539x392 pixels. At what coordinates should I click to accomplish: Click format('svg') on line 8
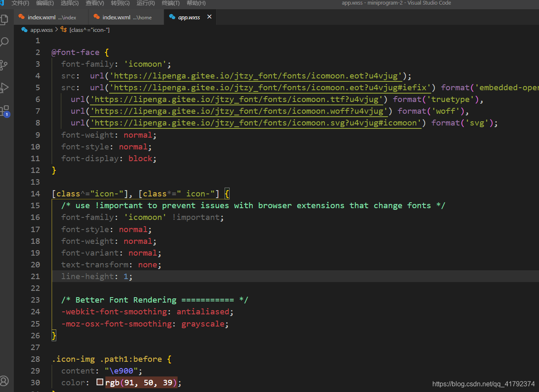tap(463, 123)
